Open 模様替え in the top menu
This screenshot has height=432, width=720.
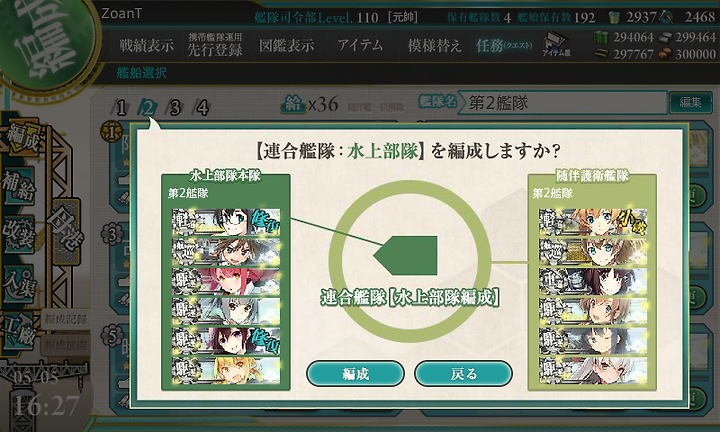pyautogui.click(x=434, y=45)
